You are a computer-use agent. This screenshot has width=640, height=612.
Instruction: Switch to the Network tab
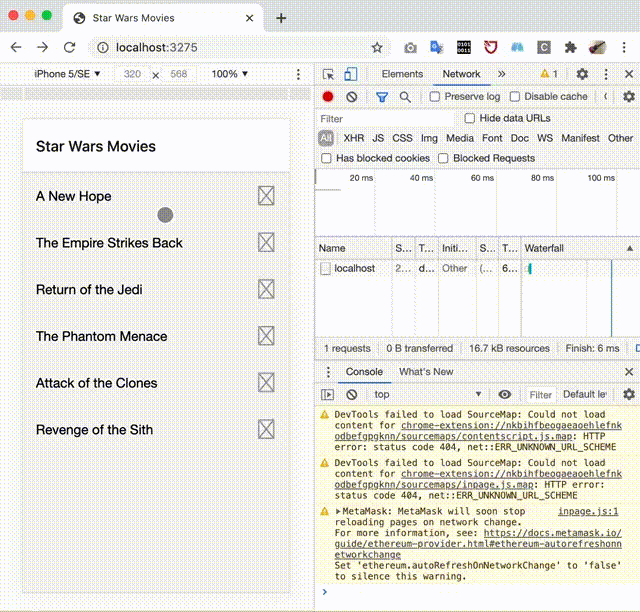click(461, 74)
